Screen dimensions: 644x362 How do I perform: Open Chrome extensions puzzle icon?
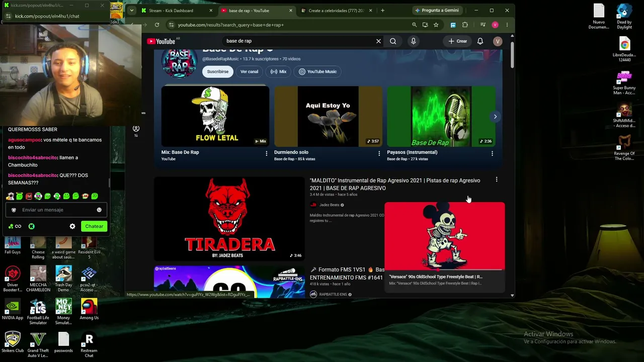coord(465,25)
